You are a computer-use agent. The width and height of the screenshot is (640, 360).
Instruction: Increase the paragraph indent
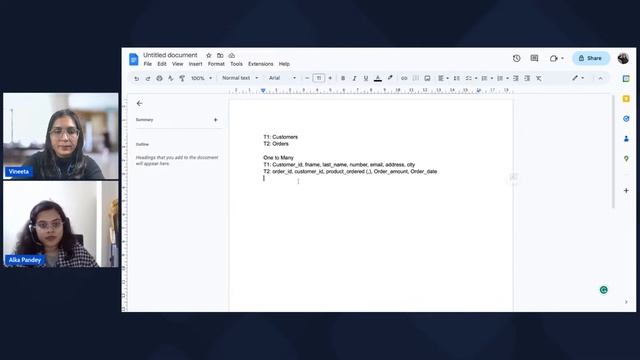pyautogui.click(x=527, y=78)
